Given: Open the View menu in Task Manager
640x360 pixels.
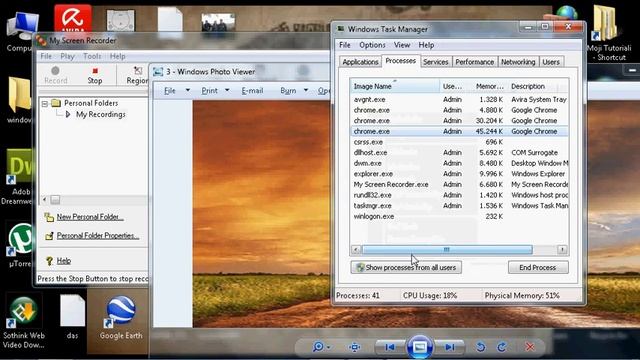Looking at the screenshot, I should click(x=402, y=45).
